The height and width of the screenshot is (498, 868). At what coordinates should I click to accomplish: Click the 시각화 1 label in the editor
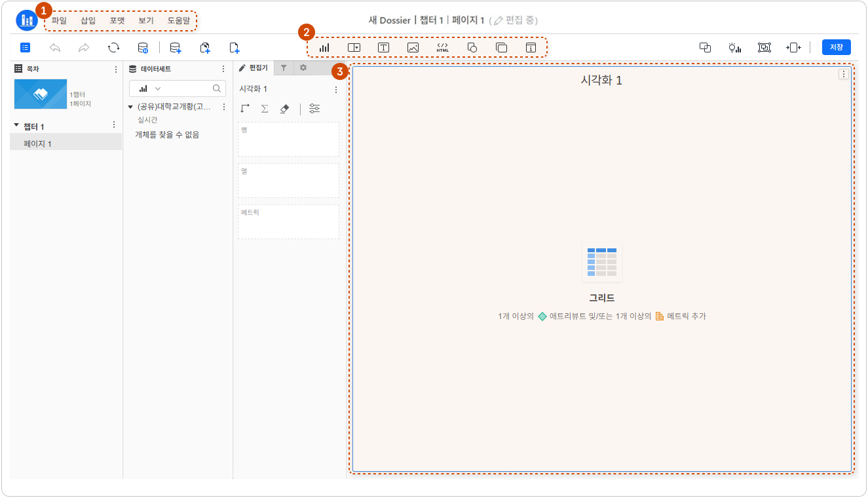pyautogui.click(x=254, y=89)
